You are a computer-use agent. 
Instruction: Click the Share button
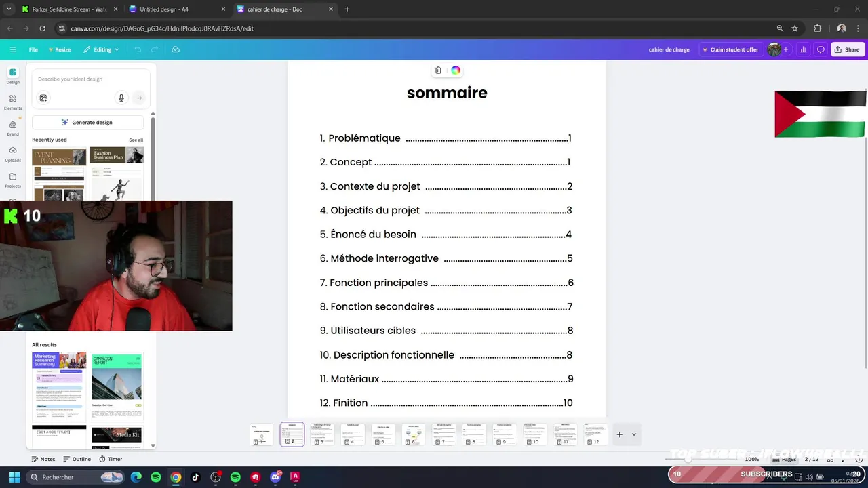(847, 49)
